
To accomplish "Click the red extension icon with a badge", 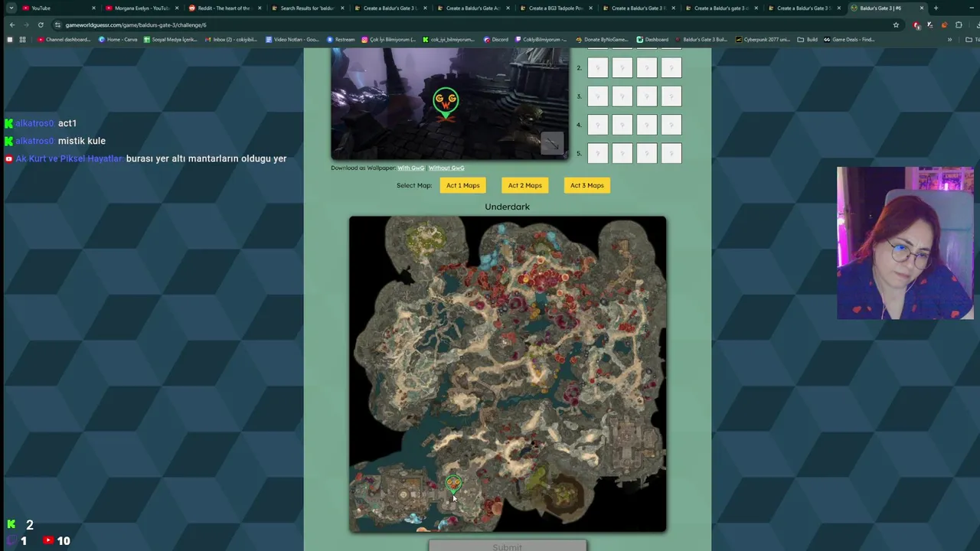I will coord(917,24).
